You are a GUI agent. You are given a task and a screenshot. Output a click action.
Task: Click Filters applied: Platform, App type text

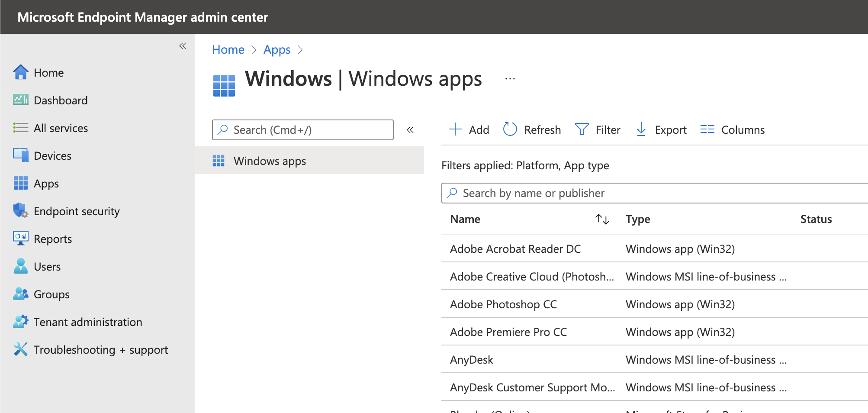525,165
